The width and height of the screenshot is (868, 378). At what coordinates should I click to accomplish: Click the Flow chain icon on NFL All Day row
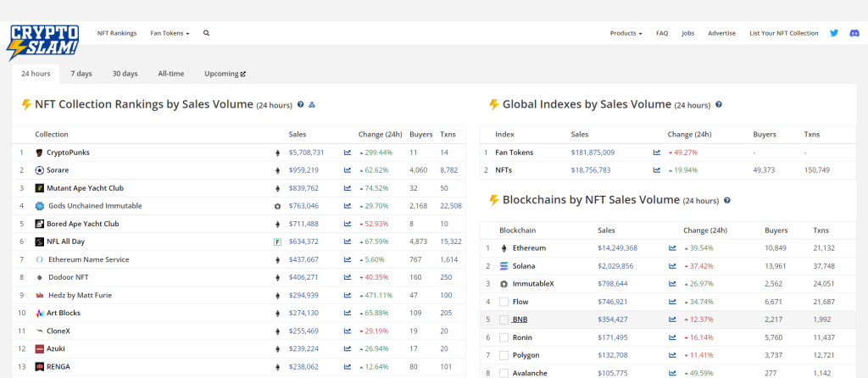pos(277,242)
